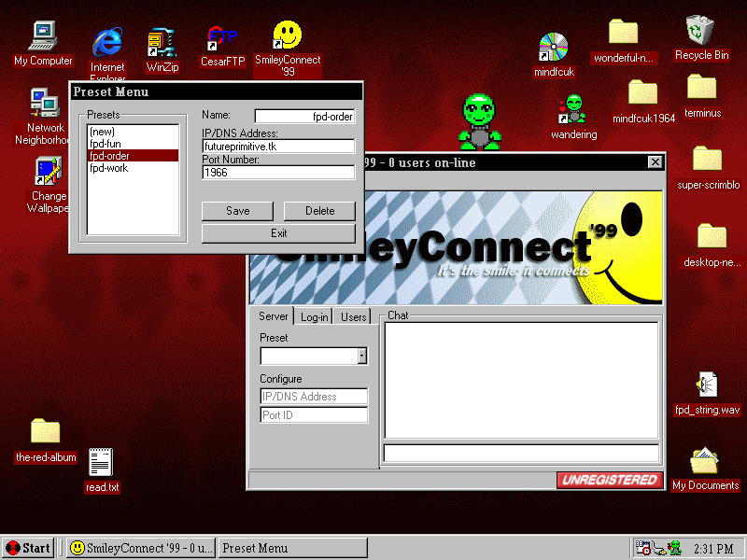
Task: Switch to the Server tab
Action: (273, 316)
